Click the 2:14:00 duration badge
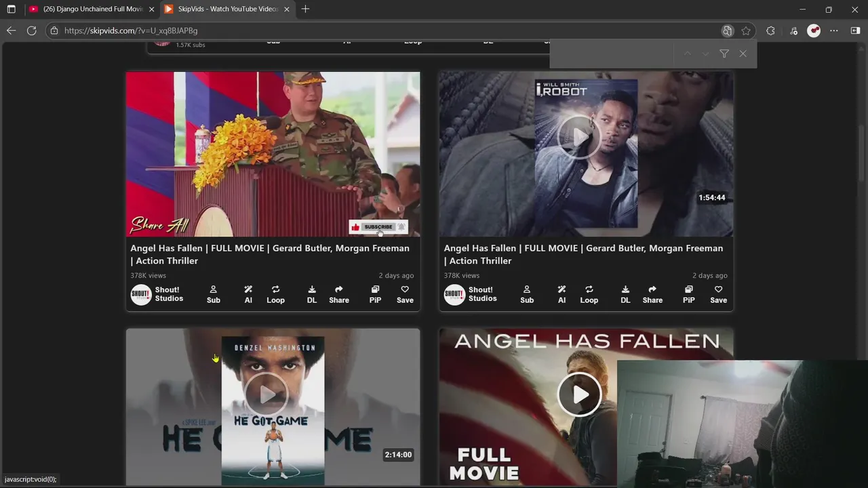The width and height of the screenshot is (868, 488). click(x=398, y=455)
